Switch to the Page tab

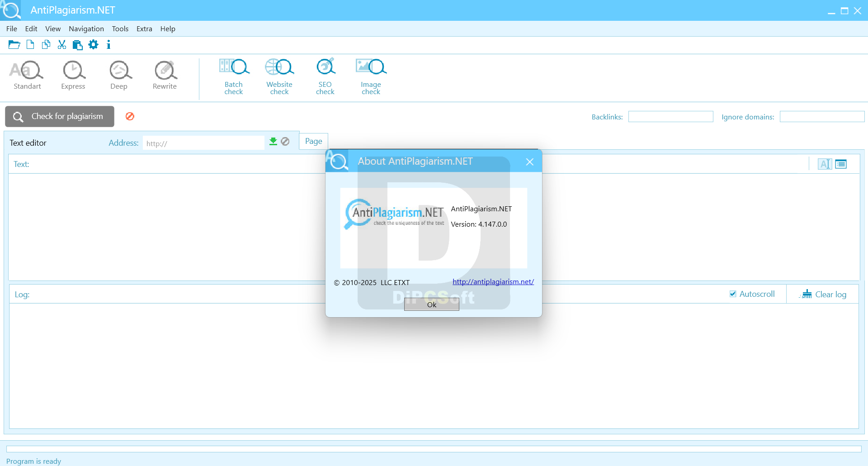point(314,141)
